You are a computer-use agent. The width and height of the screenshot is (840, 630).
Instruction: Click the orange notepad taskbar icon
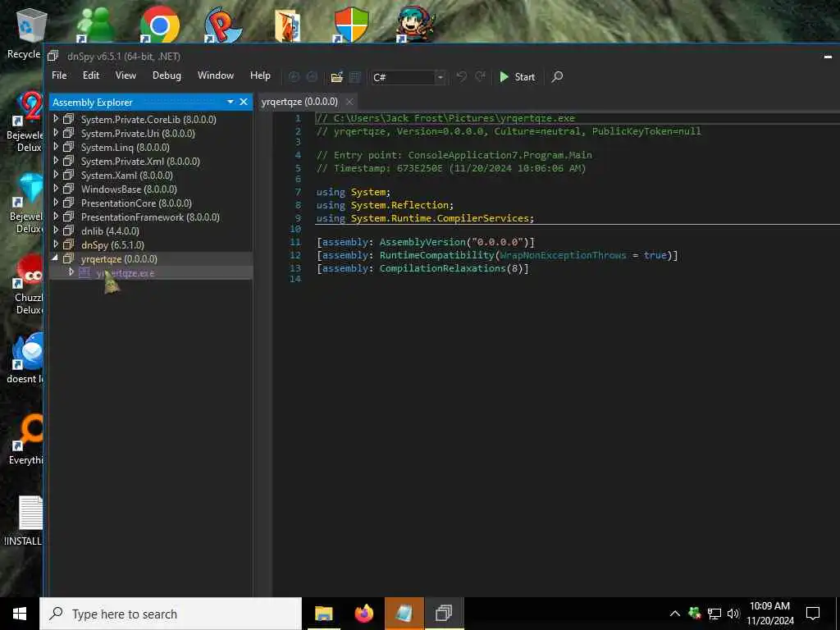click(x=404, y=614)
